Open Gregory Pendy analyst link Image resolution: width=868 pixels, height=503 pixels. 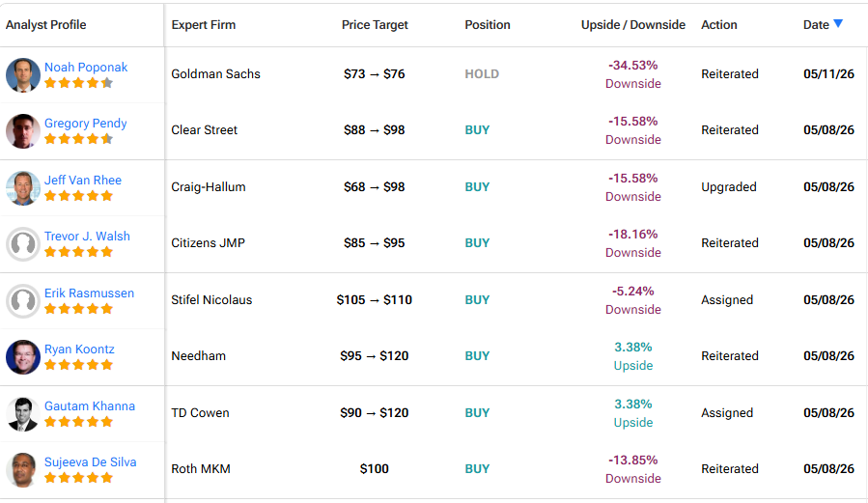coord(85,123)
